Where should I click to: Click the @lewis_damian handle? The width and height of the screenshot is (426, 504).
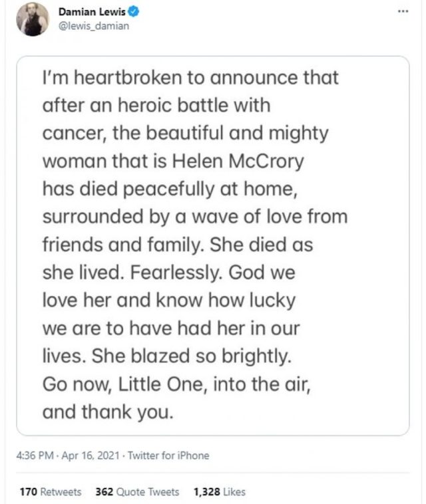click(x=93, y=26)
